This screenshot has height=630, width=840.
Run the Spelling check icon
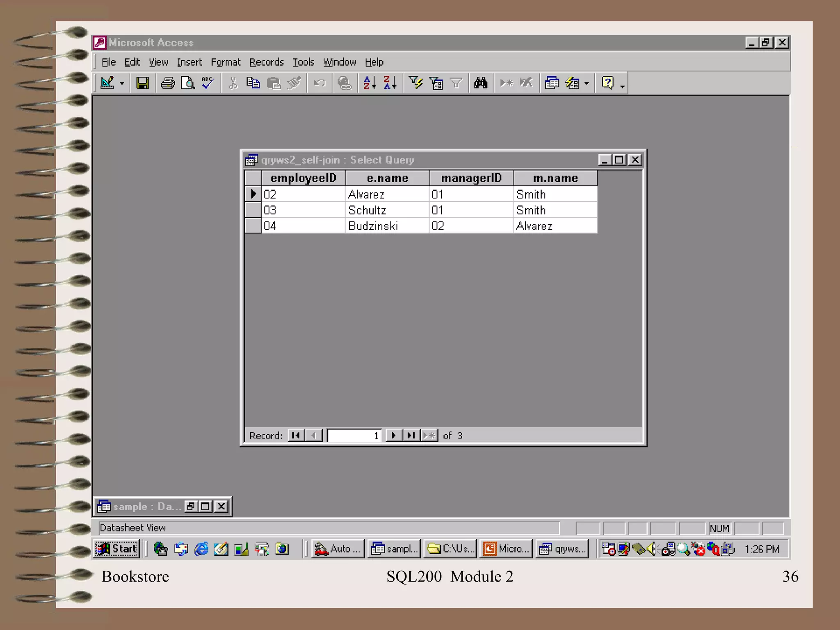coord(208,83)
